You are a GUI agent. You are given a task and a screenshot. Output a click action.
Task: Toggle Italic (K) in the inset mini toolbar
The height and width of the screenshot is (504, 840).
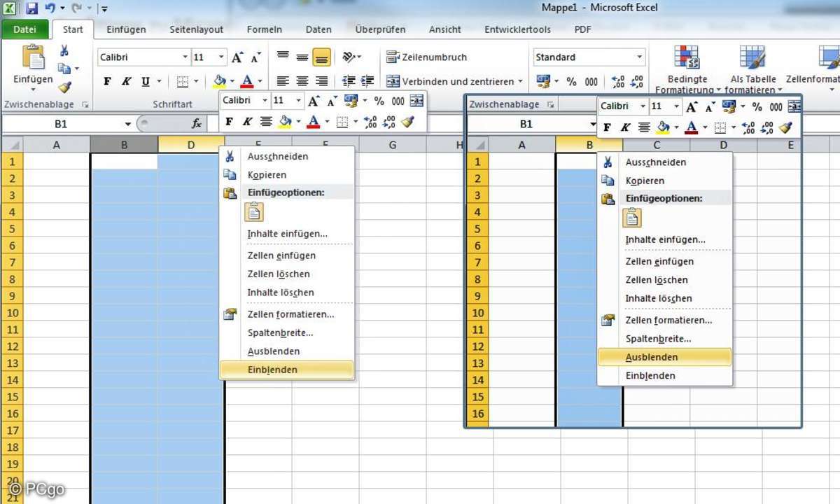coord(625,127)
